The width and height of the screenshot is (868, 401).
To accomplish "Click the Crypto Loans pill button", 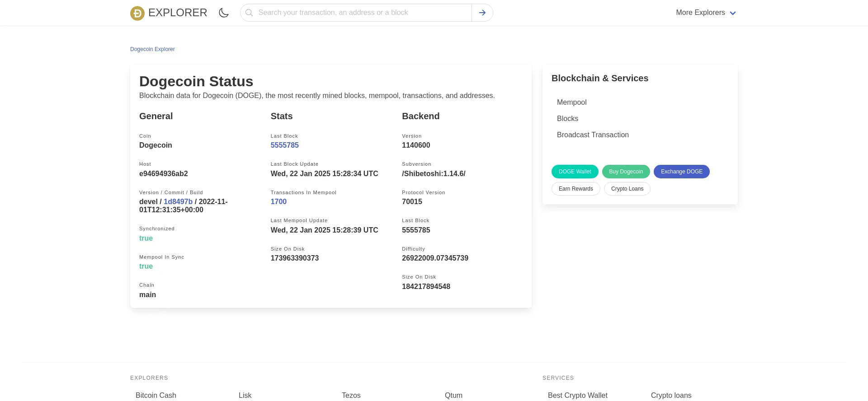I will point(627,189).
